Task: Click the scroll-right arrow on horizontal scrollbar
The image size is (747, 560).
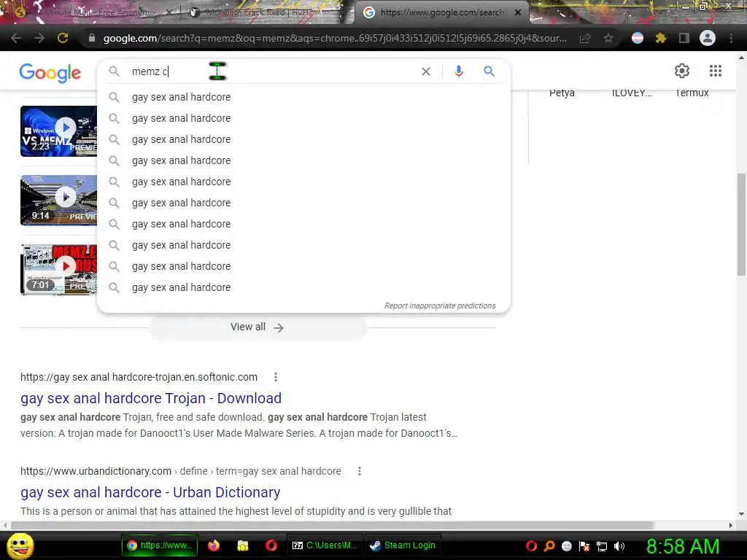Action: click(731, 525)
